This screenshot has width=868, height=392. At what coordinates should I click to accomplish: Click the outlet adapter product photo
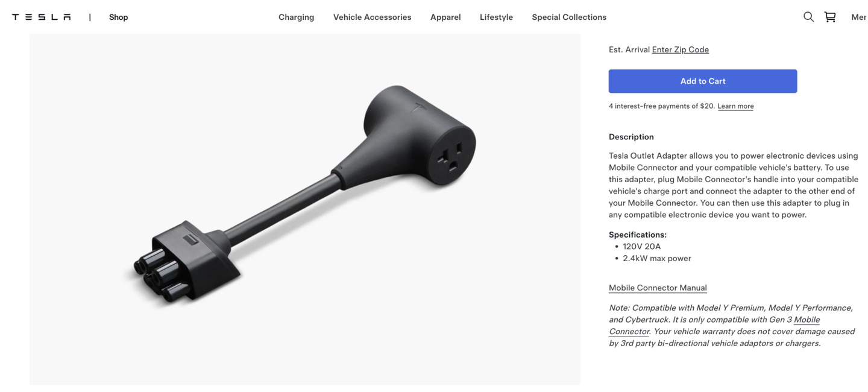304,209
